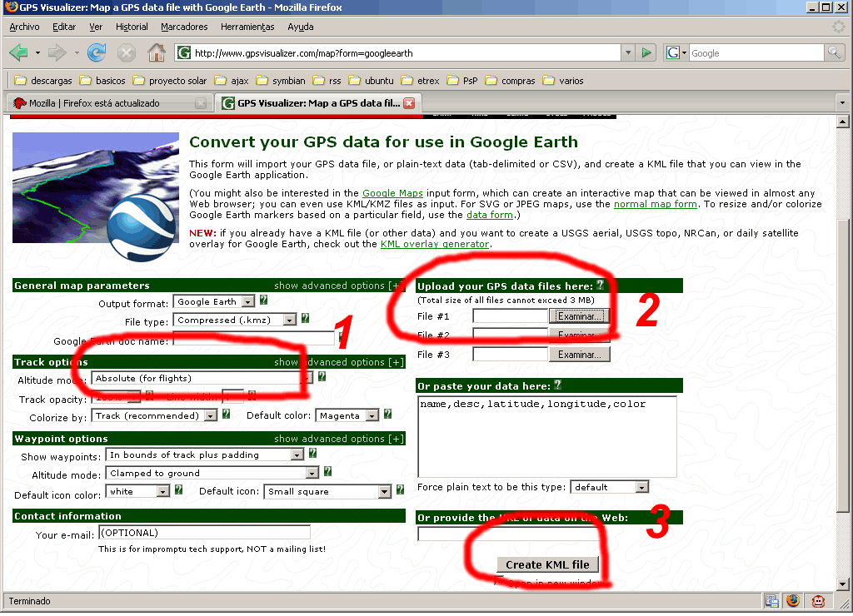This screenshot has height=616, width=853.
Task: Open Show waypoints bounds dropdown
Action: click(x=205, y=455)
